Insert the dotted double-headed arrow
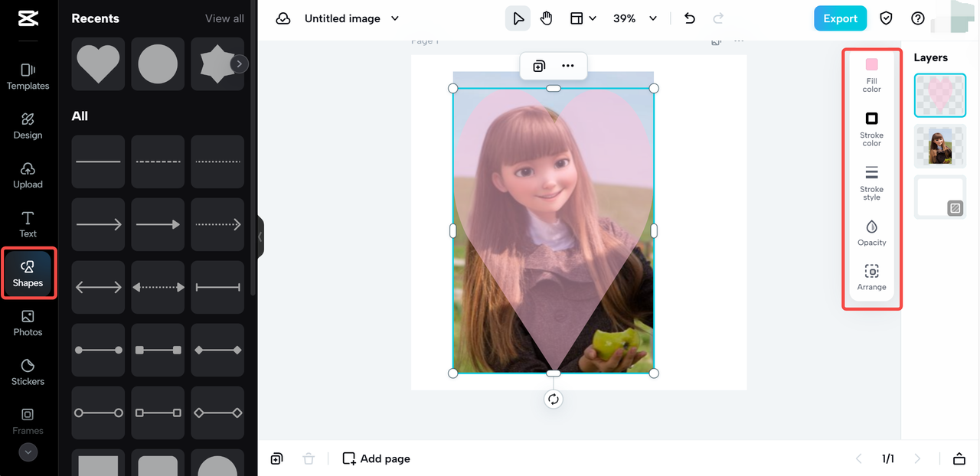 [158, 287]
